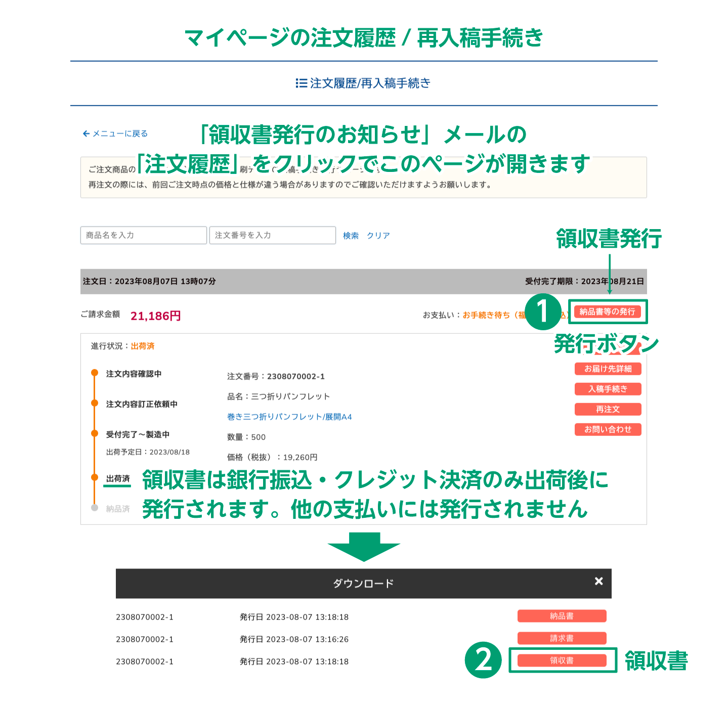Screen dimensions: 728x708
Task: Close the ダウンロード dialog with X
Action: click(598, 581)
